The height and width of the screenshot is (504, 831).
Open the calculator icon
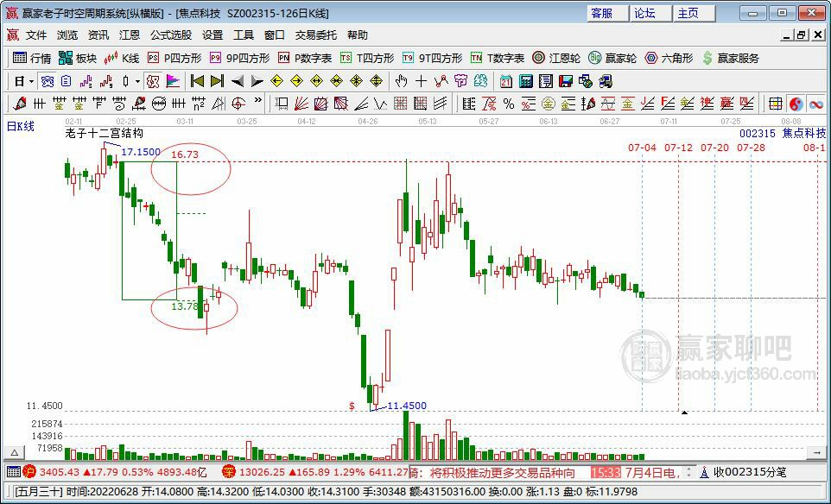(x=526, y=81)
